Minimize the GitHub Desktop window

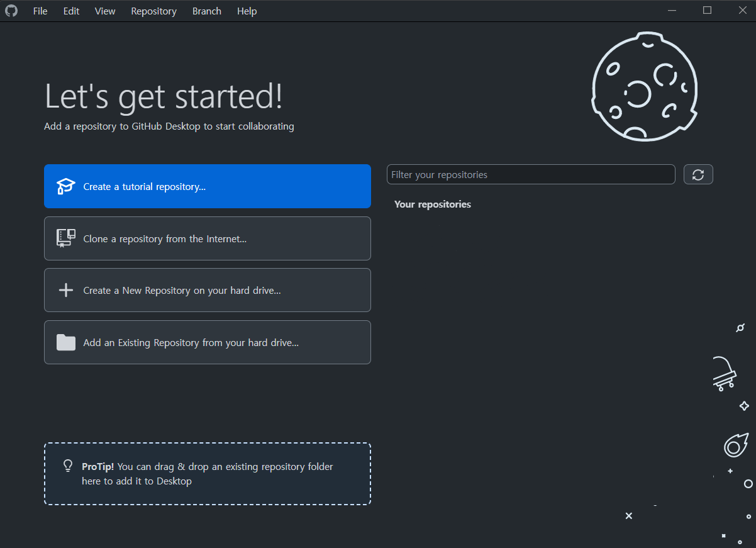673,11
